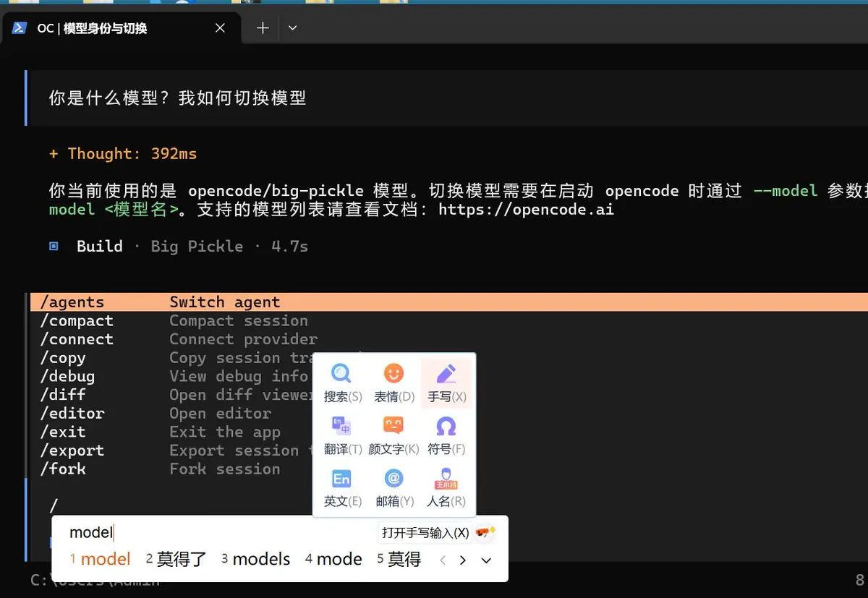Go to previous candidate page arrow
This screenshot has width=868, height=598.
point(443,560)
